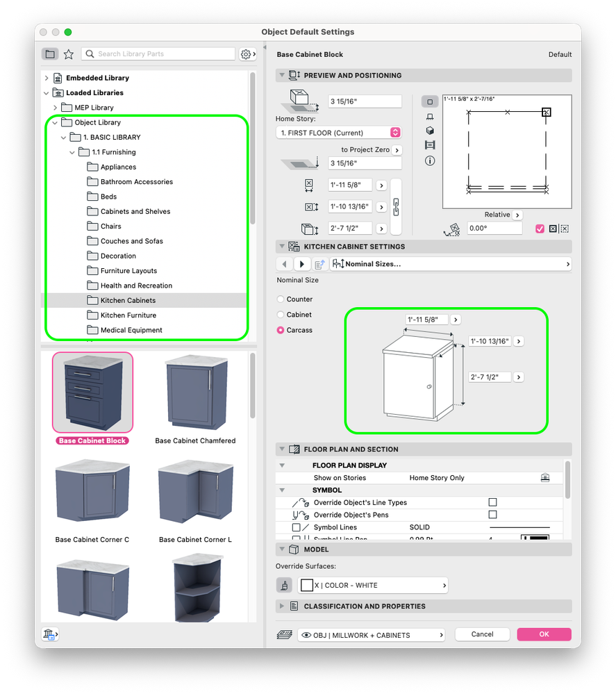Click the dimension chain link icon

(x=396, y=207)
